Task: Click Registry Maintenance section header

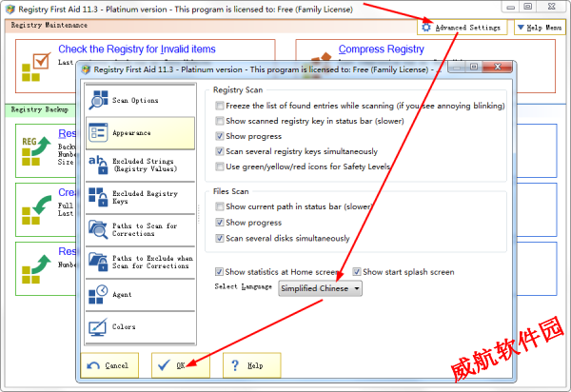Action: point(49,25)
